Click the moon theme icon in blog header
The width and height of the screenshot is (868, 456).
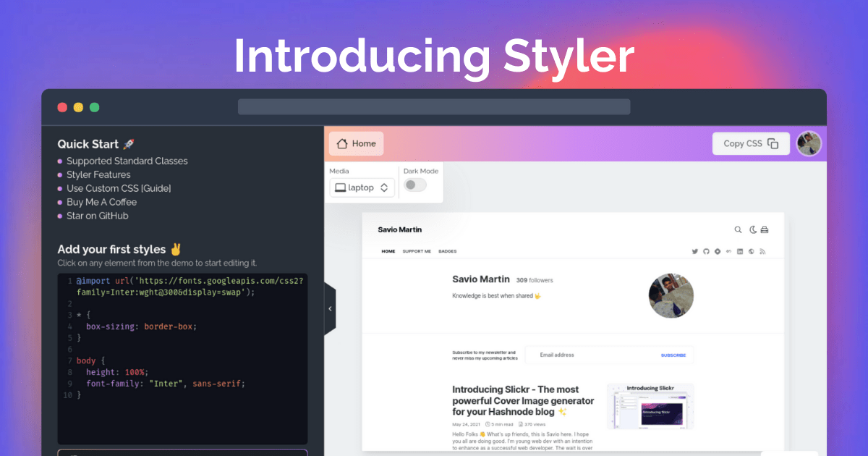752,230
